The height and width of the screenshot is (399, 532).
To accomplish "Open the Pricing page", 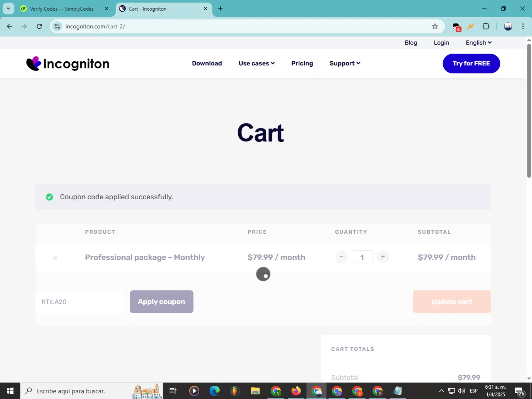I will [x=302, y=63].
